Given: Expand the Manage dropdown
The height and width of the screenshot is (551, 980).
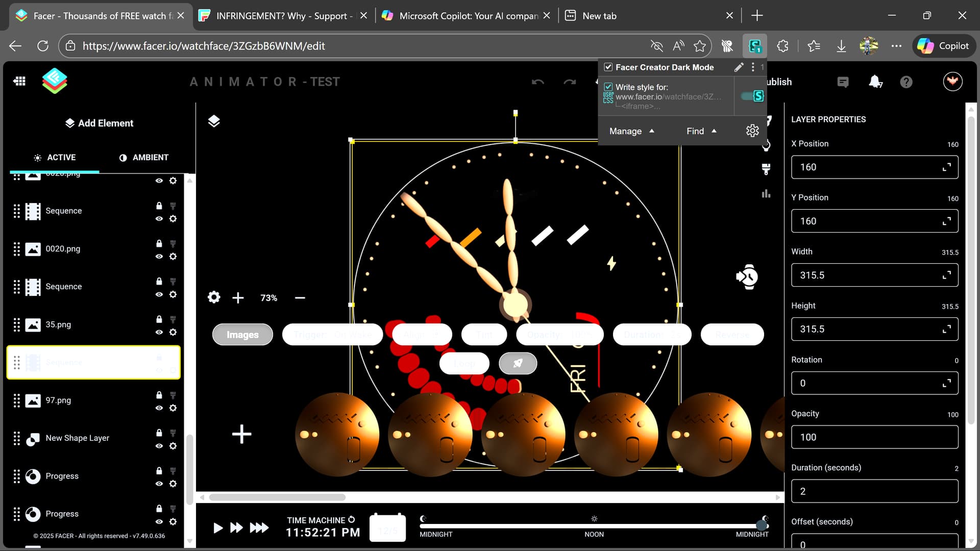Looking at the screenshot, I should [631, 131].
